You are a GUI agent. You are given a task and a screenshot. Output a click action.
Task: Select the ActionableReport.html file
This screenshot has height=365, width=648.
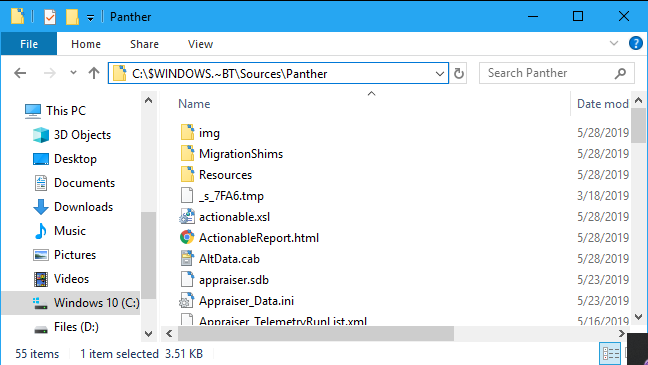point(259,238)
